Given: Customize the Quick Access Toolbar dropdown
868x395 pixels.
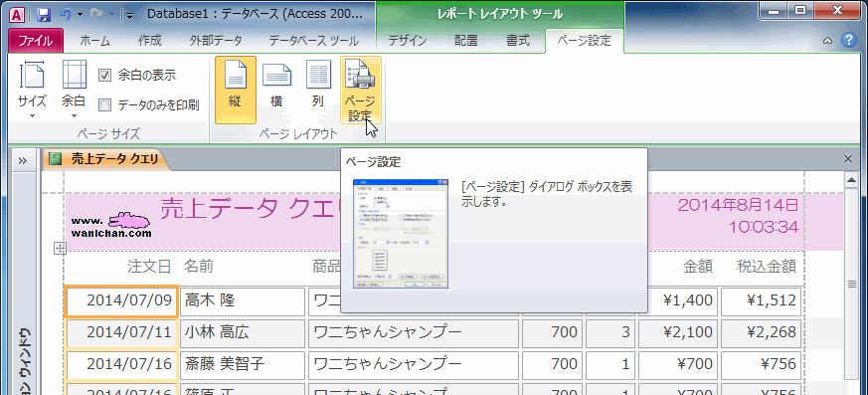Looking at the screenshot, I should 129,16.
